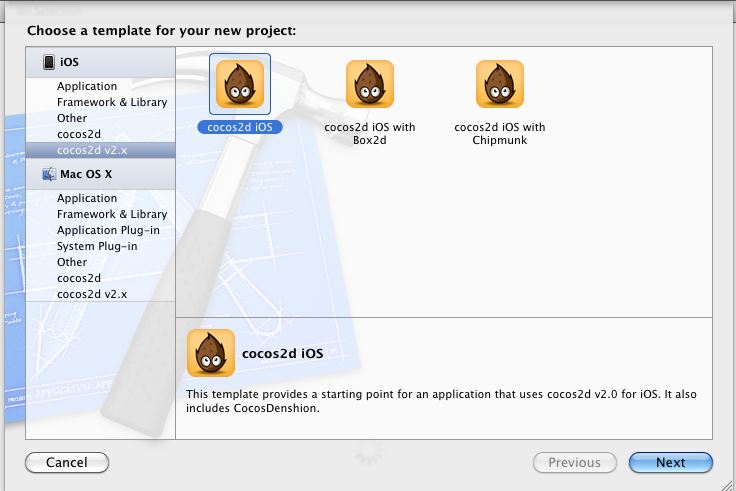Click the 'cocos2d iOS' selected label

tap(240, 127)
